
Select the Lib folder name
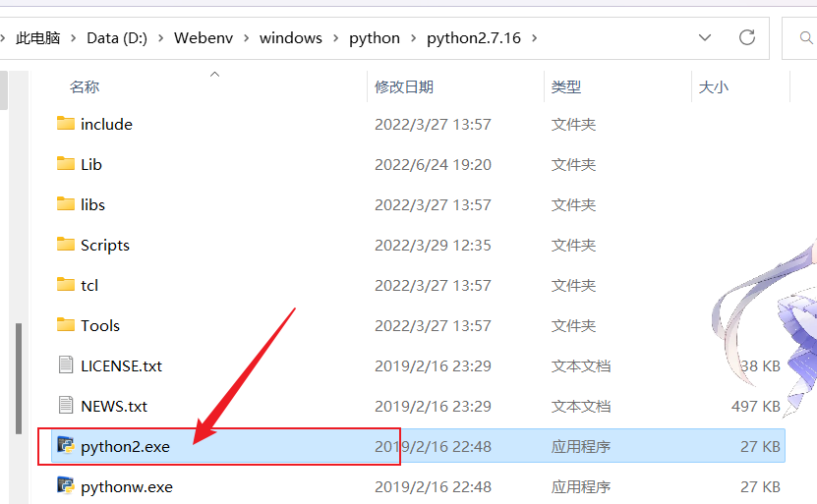point(91,164)
